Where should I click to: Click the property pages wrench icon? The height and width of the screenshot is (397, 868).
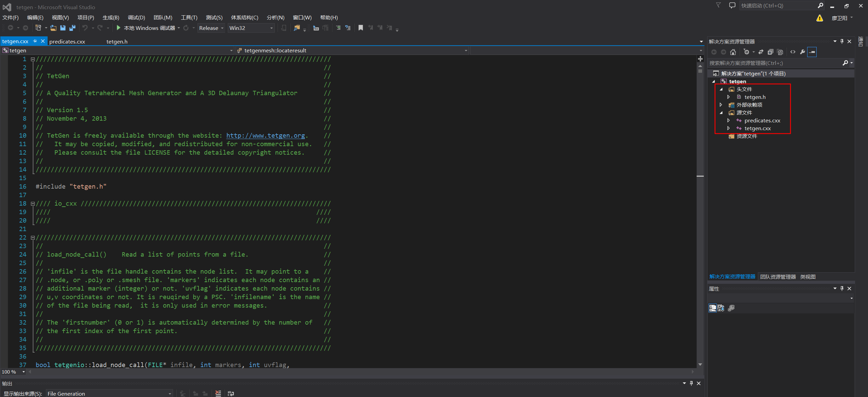tap(731, 308)
